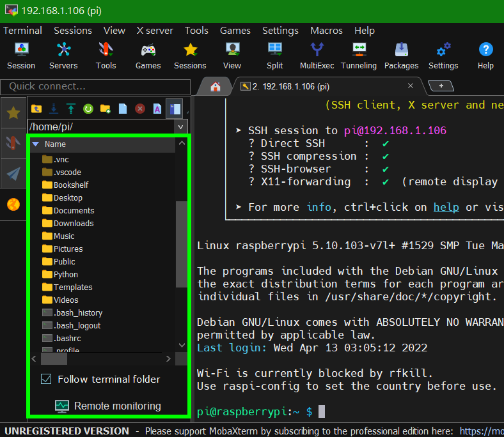Rename selected file with the A icon
The height and width of the screenshot is (437, 504).
point(157,109)
